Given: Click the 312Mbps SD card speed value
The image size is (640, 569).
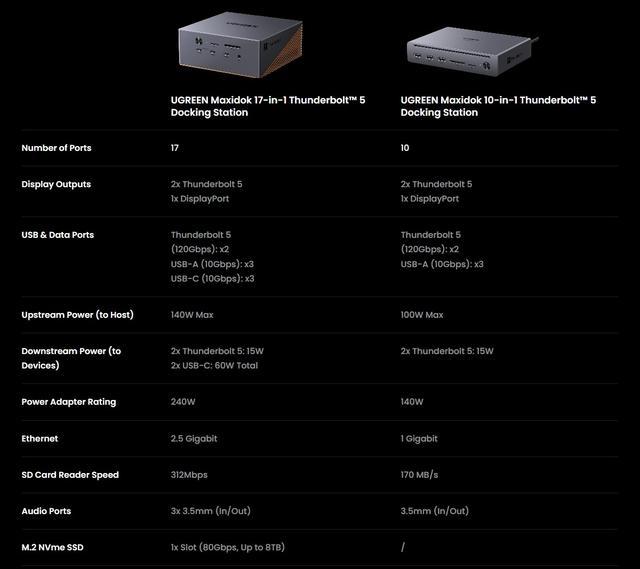Looking at the screenshot, I should click(x=192, y=474).
